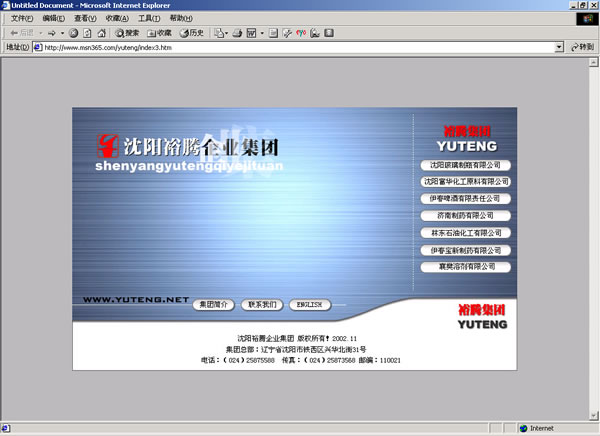Click the 联系我们 button
The image size is (600, 436).
point(262,305)
